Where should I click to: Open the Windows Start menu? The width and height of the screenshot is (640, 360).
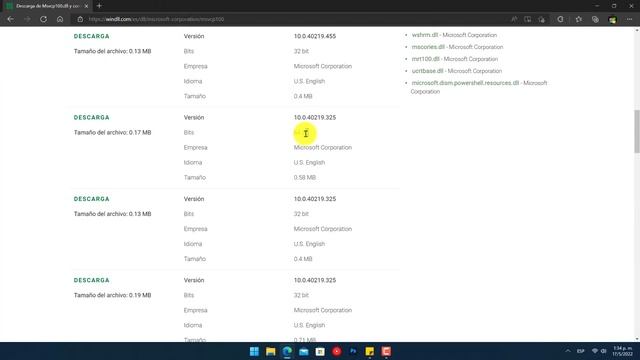pos(254,351)
